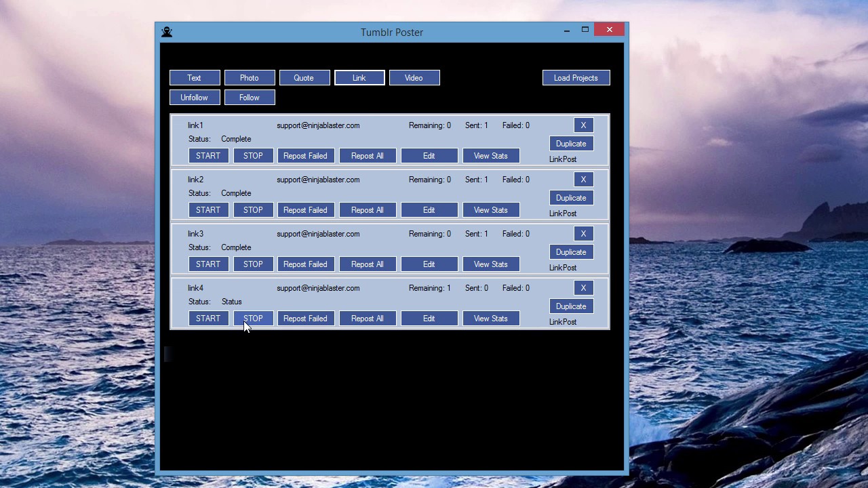
Task: Close the Tumblr Poster window
Action: coord(610,30)
